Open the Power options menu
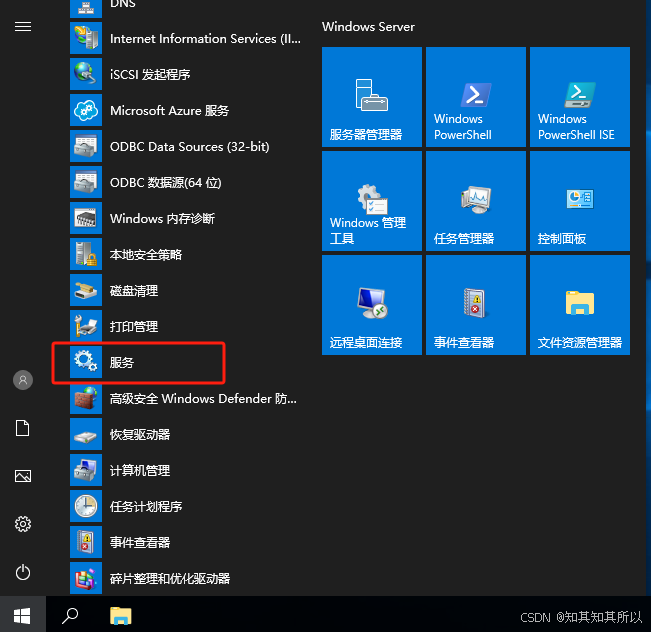Viewport: 651px width, 632px height. coord(23,572)
